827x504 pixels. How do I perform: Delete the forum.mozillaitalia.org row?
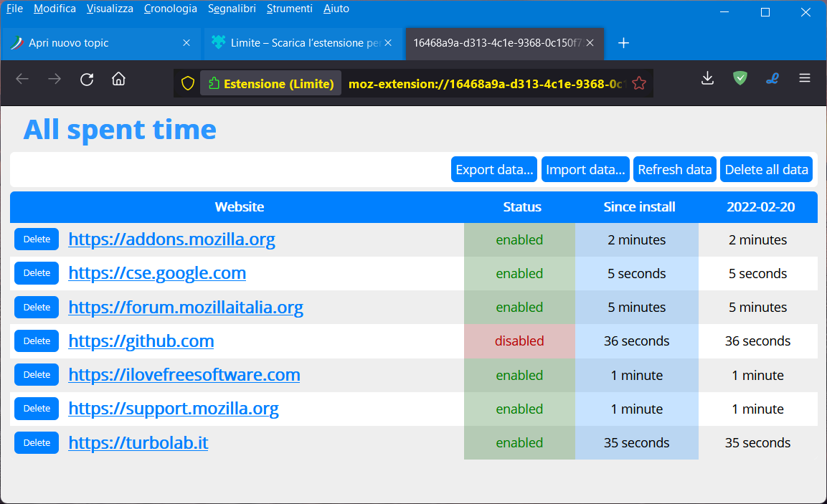[37, 308]
